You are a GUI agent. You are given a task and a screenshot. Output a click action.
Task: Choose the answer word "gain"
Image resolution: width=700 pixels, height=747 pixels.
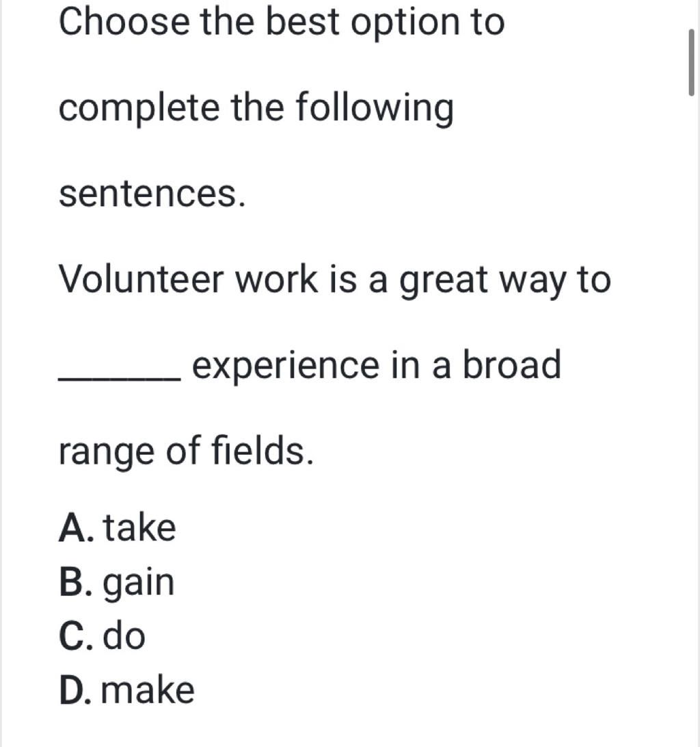139,584
